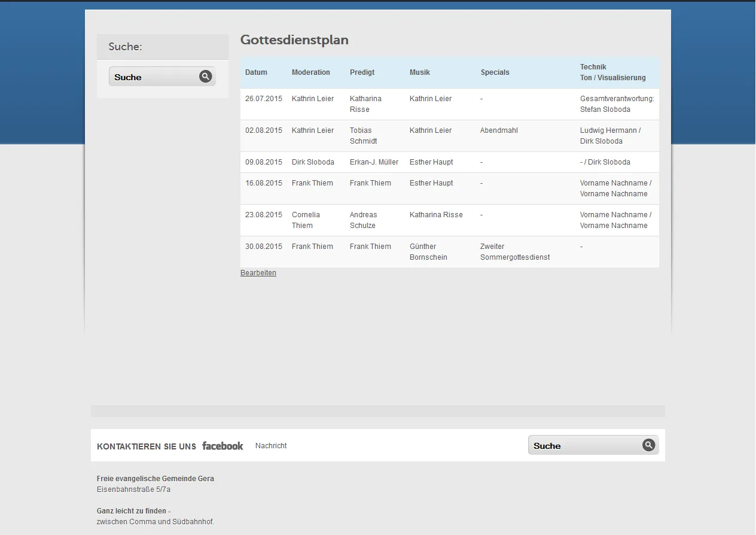The image size is (756, 535).
Task: Click Zweiter Sommergottesdienst cell
Action: point(515,252)
